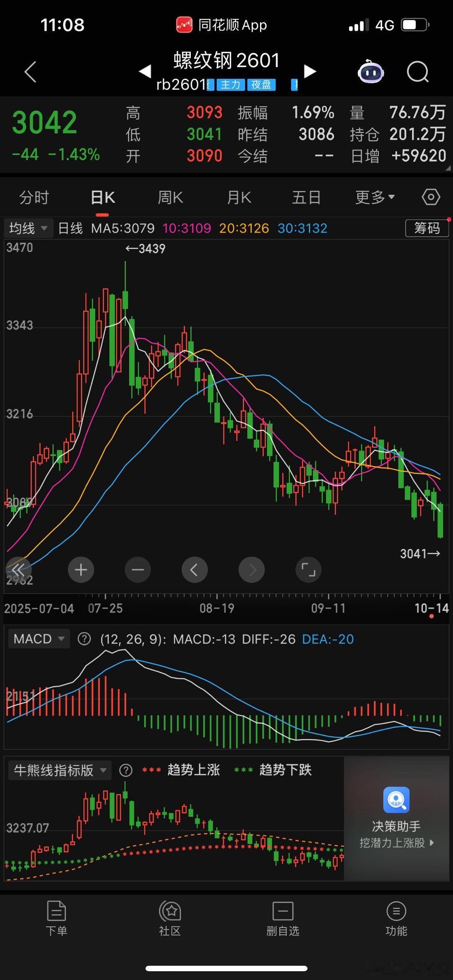Viewport: 453px width, 980px height.
Task: Return to 同花顺 App via status bar
Action: click(221, 25)
